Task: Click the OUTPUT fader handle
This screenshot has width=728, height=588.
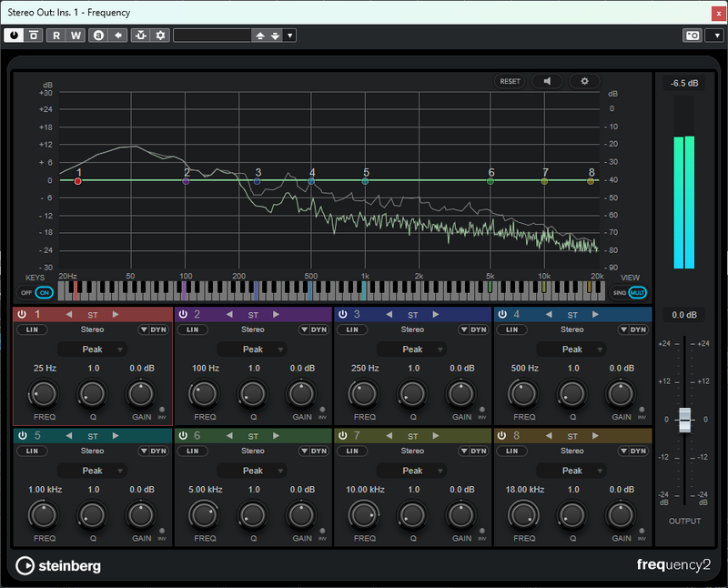Action: click(x=685, y=420)
